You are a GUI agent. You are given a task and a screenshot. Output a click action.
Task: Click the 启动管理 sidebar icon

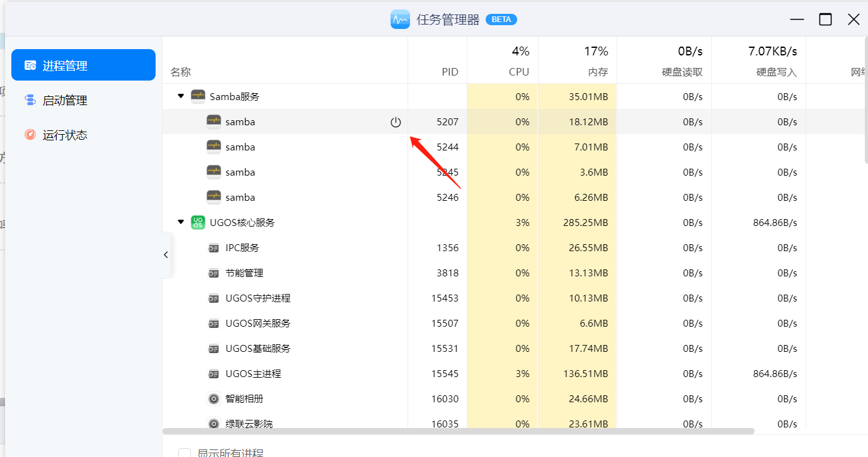click(x=30, y=100)
